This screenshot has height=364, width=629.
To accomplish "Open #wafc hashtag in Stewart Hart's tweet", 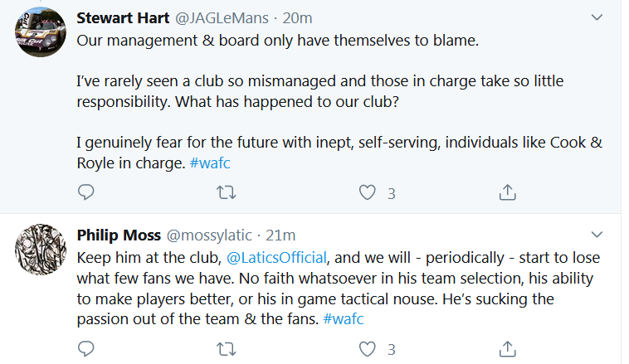I will coord(211,163).
